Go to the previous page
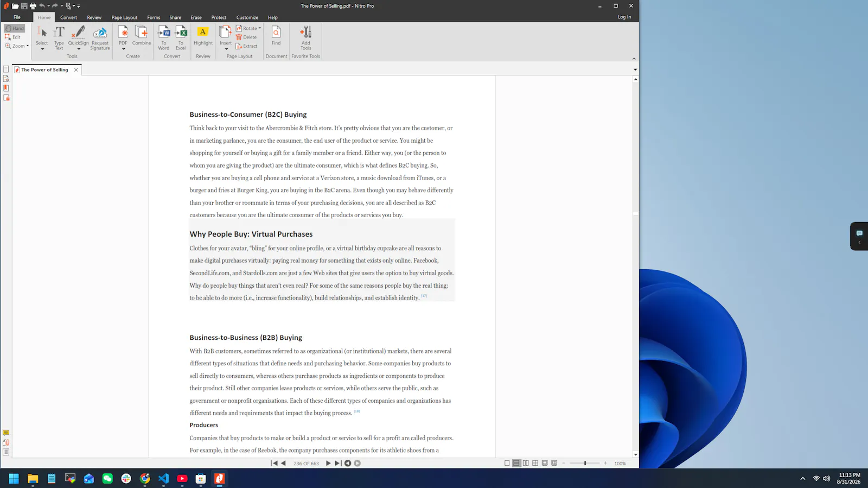This screenshot has width=868, height=488. click(x=283, y=463)
